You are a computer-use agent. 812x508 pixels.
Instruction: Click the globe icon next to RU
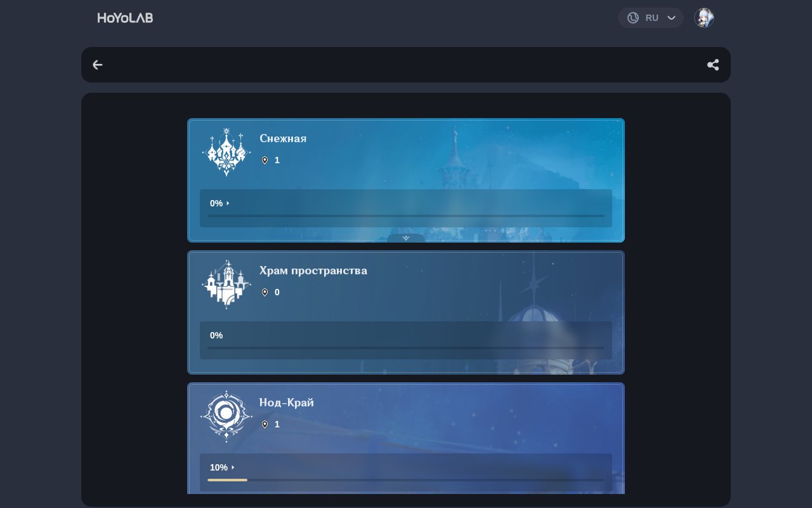[633, 18]
